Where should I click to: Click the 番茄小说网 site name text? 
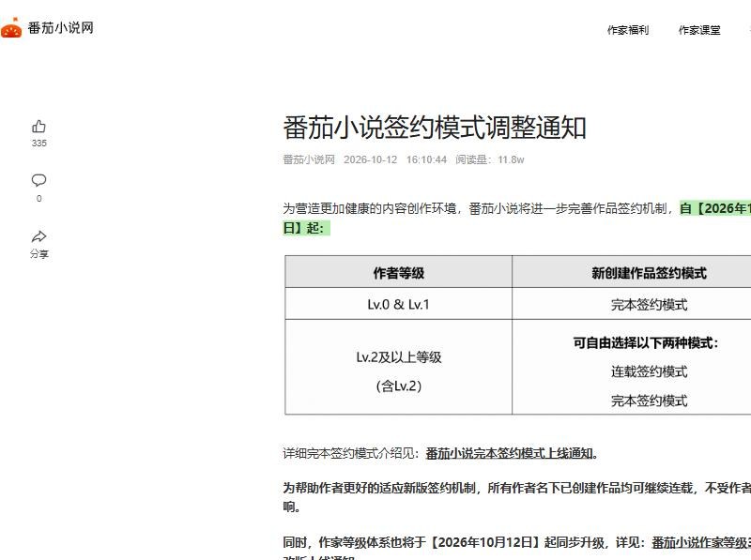[60, 28]
